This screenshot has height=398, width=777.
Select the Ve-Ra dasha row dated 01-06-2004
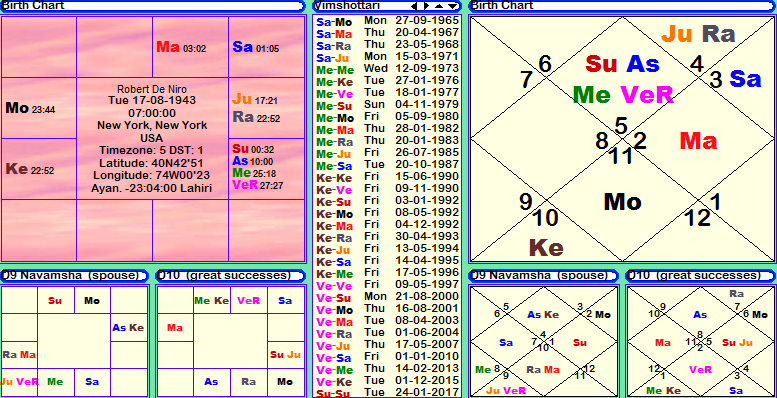pyautogui.click(x=387, y=333)
